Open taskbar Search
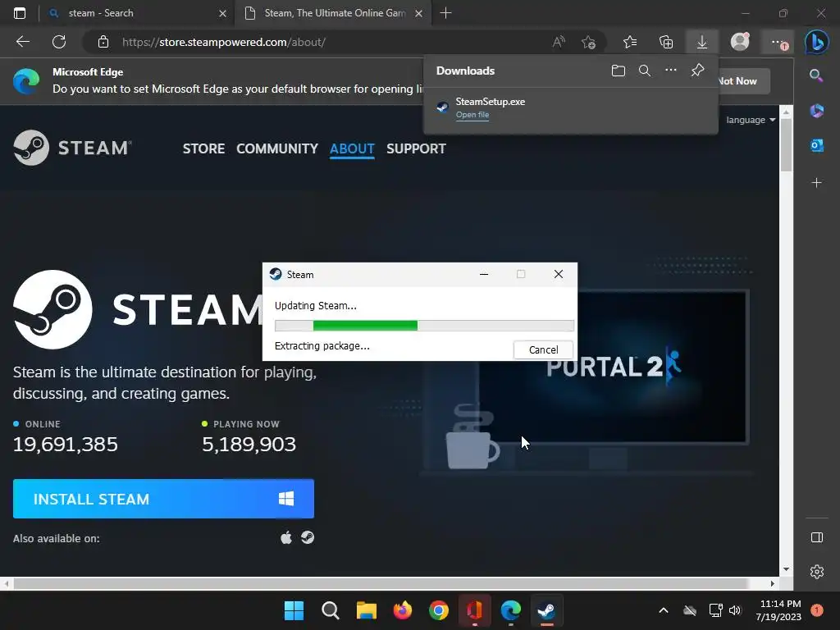 point(330,610)
